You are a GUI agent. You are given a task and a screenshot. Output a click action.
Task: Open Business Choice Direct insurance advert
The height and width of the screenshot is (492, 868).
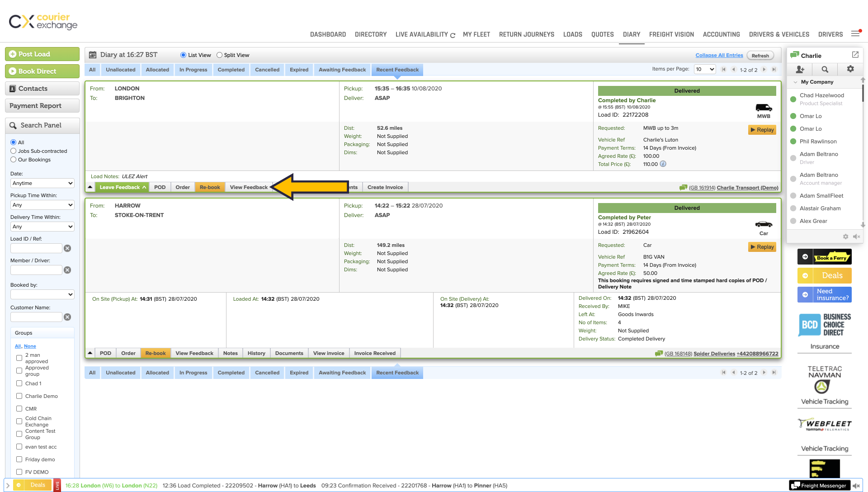825,324
